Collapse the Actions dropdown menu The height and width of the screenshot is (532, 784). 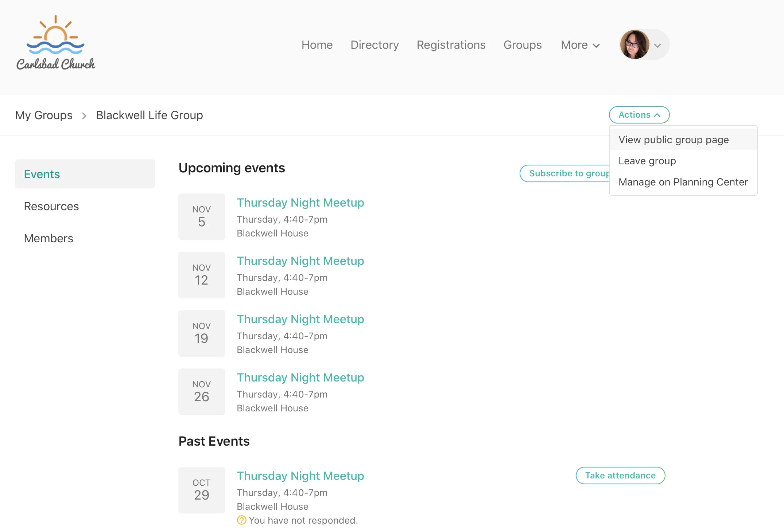point(639,115)
